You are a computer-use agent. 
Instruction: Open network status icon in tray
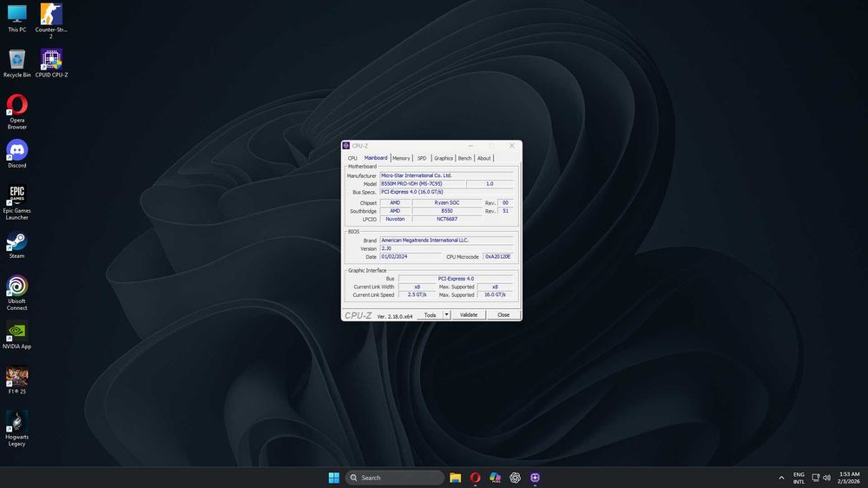pos(815,478)
